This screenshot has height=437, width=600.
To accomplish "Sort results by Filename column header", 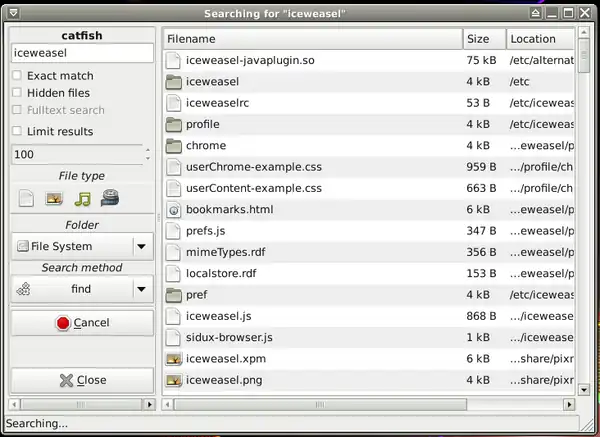I will click(x=311, y=39).
